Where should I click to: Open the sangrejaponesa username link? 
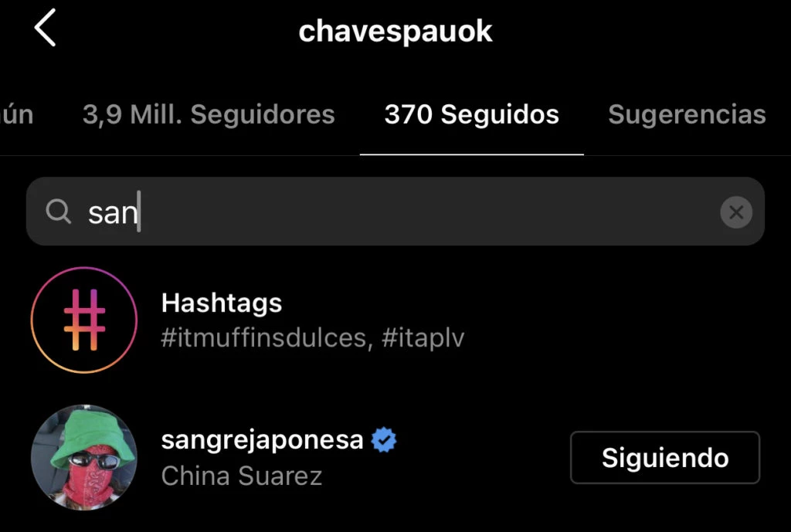point(262,439)
